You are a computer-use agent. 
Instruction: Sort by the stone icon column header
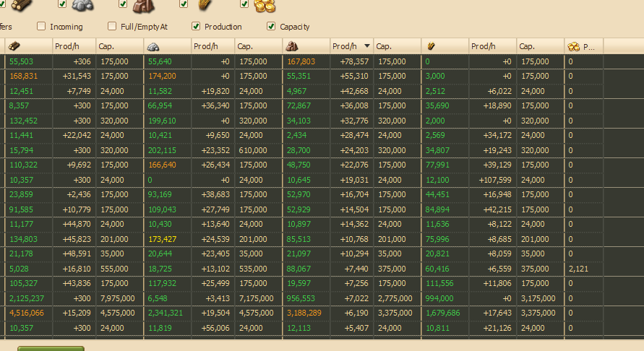point(153,46)
